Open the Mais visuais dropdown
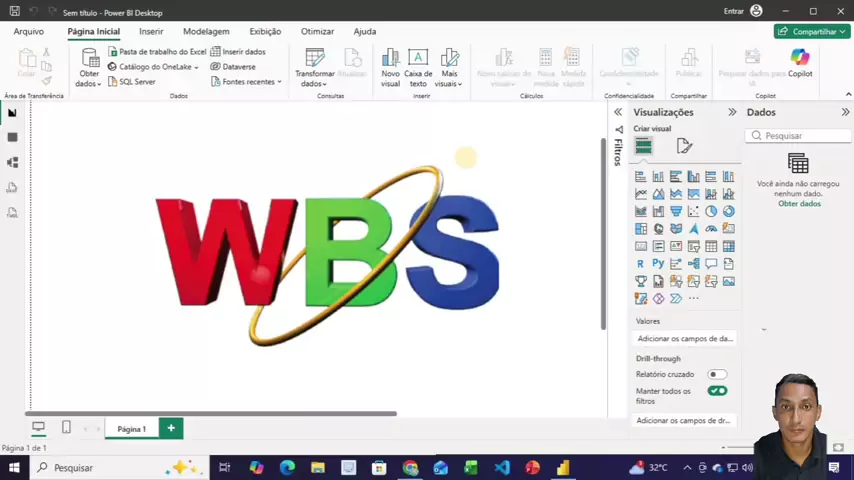The image size is (854, 480). (449, 68)
